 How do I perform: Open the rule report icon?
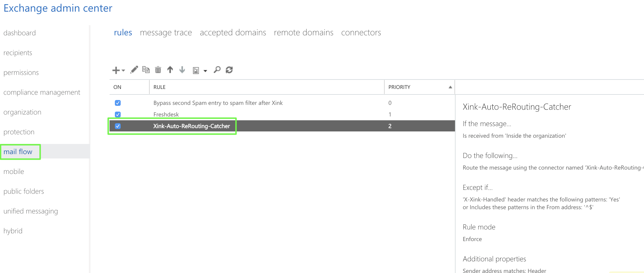tap(196, 71)
